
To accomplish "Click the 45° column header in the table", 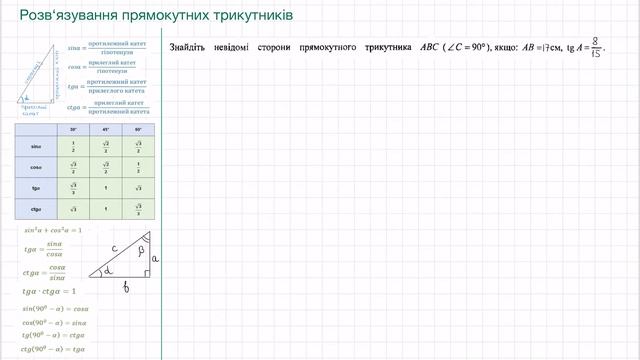I will (x=106, y=129).
